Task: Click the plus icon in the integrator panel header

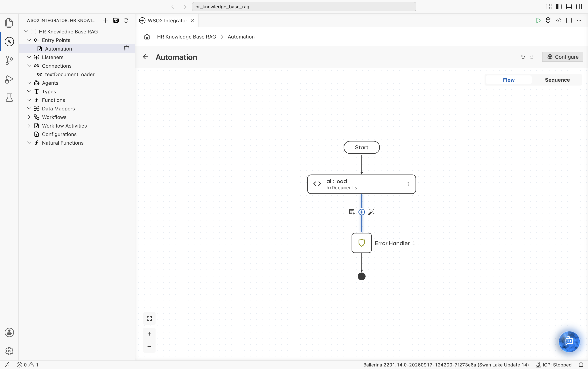Action: (105, 20)
